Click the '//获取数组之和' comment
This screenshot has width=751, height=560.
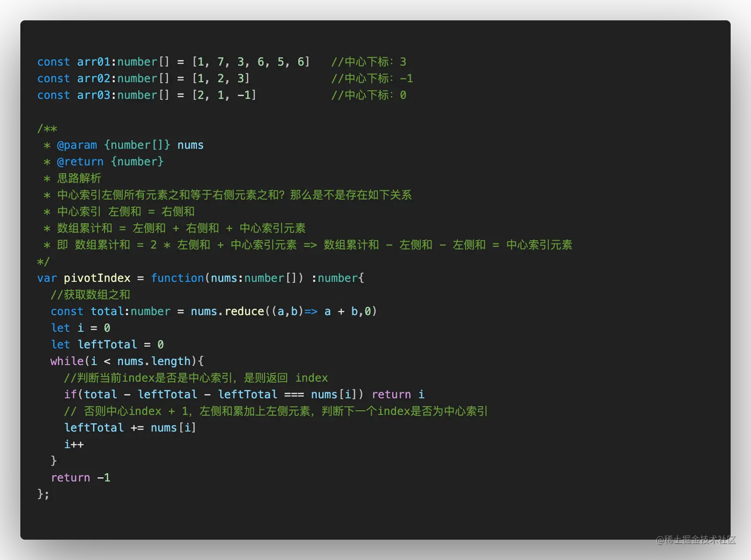click(x=90, y=295)
